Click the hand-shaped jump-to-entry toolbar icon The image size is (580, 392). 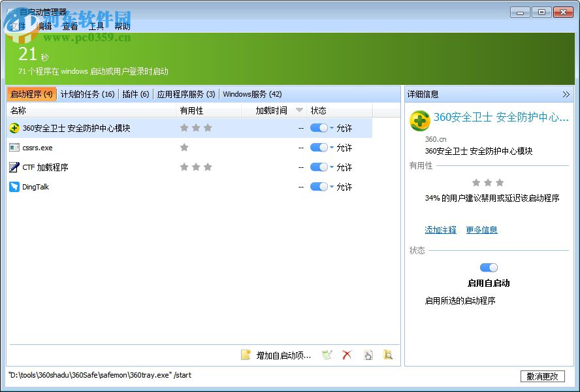pyautogui.click(x=368, y=355)
